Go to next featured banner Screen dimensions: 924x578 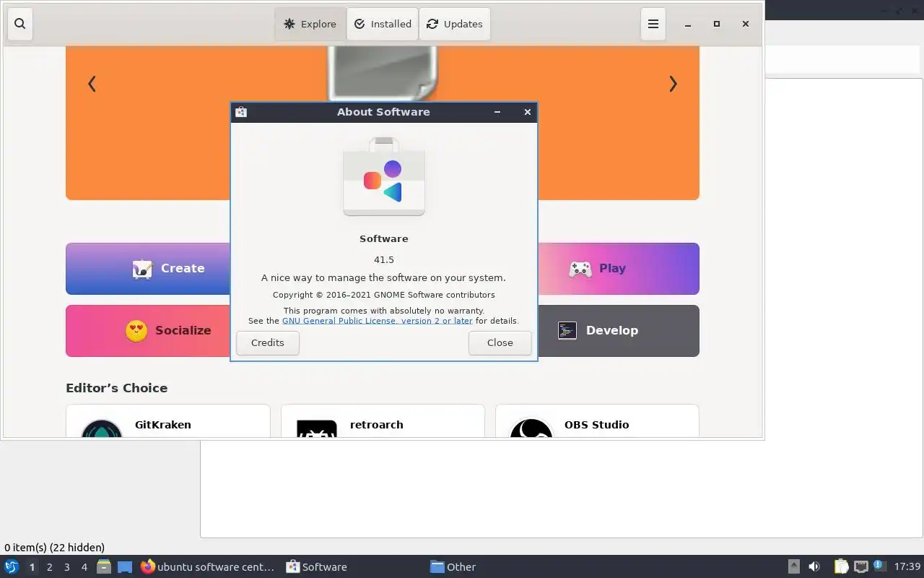[673, 84]
